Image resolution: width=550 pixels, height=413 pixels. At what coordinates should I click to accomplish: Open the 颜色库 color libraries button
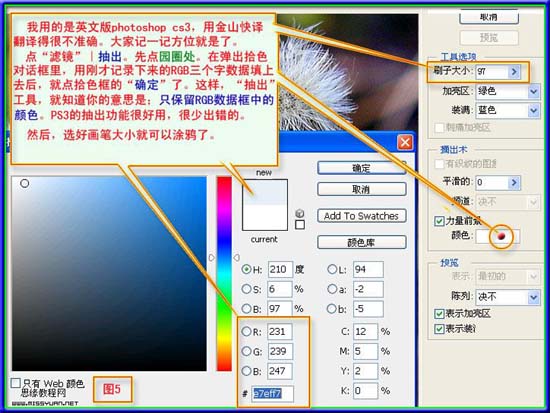(x=362, y=242)
